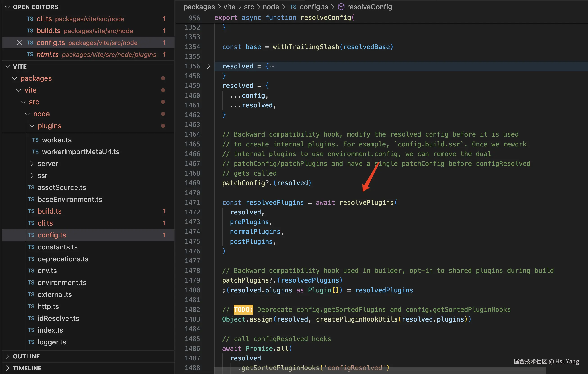Click the TS icon beside html.ts editor

point(30,54)
